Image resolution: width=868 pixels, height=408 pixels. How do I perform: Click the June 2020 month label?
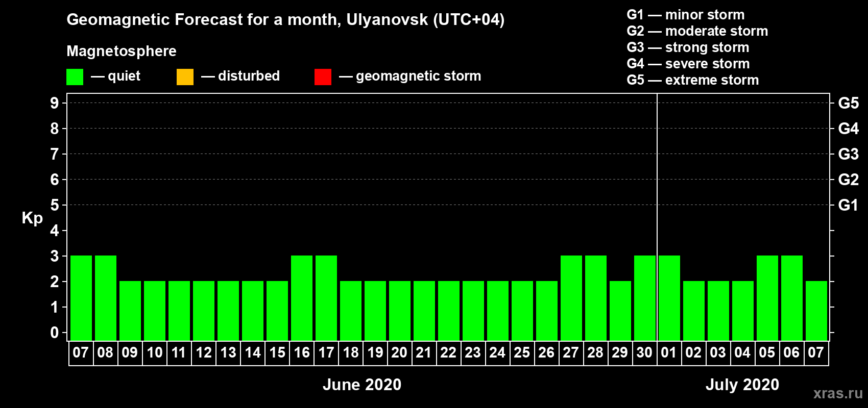pyautogui.click(x=362, y=385)
